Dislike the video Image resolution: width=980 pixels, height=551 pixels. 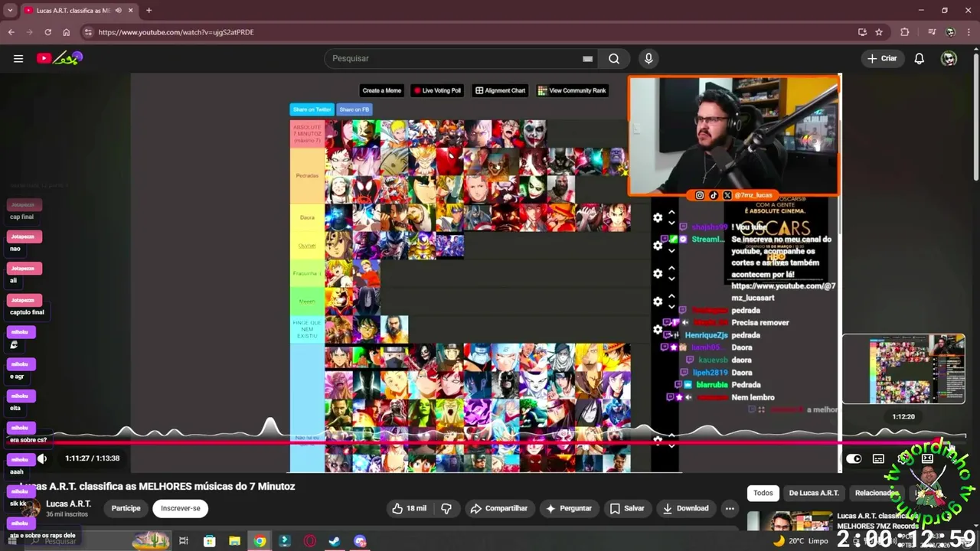446,508
